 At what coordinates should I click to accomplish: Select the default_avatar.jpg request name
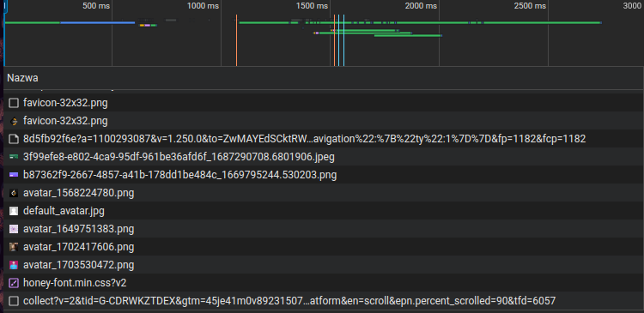point(64,211)
